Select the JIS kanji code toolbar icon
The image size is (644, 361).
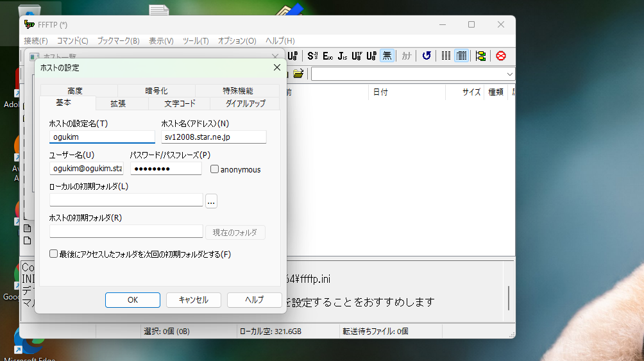pyautogui.click(x=343, y=56)
